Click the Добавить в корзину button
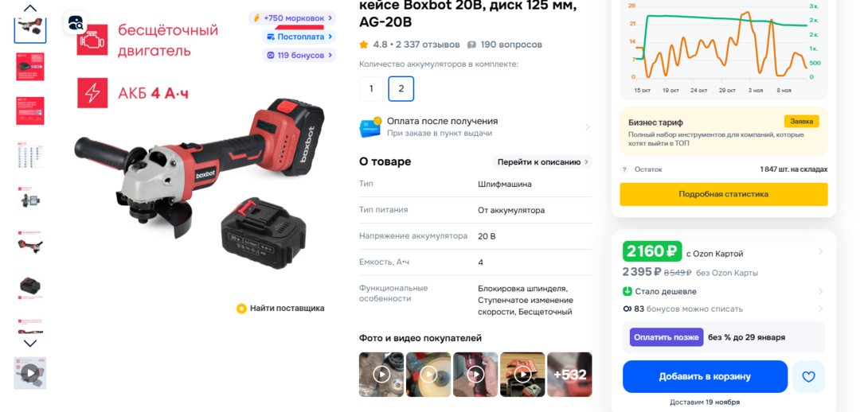Screen dimensions: 868x412 [705, 377]
